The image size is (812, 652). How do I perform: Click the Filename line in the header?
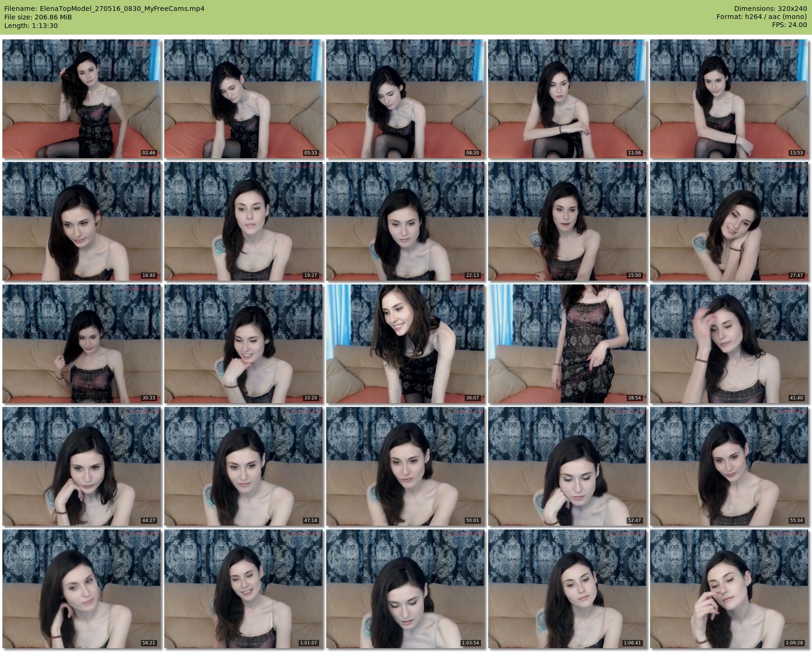[x=104, y=9]
